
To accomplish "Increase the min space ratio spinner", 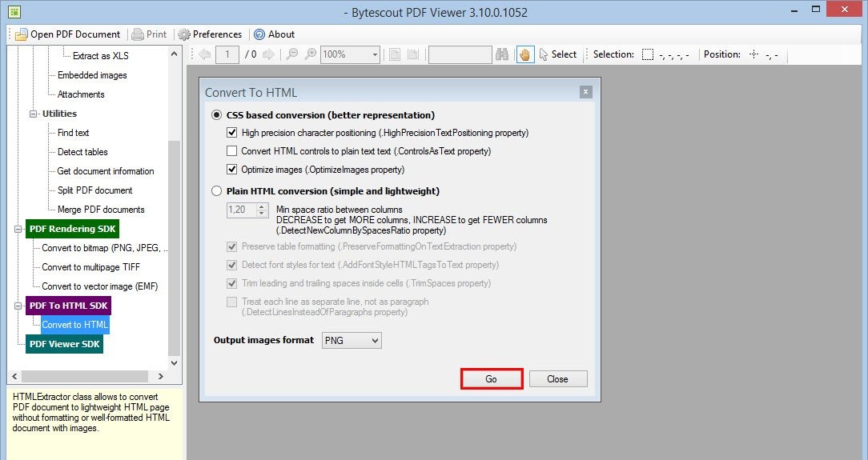I will coord(262,206).
